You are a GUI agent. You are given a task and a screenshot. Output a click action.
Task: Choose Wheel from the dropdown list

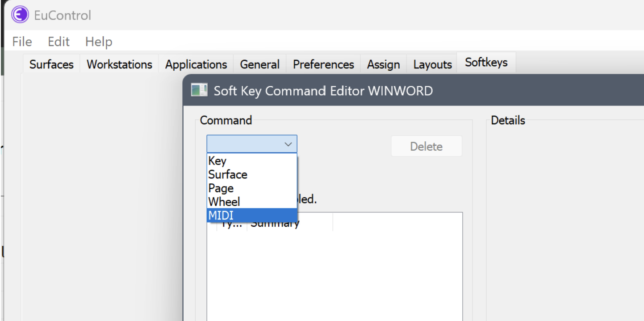click(x=224, y=202)
